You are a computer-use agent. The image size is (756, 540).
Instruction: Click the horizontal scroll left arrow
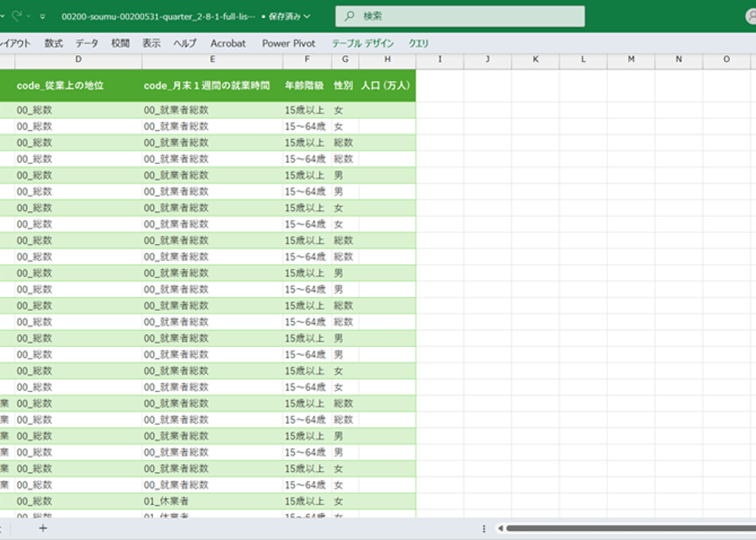[501, 529]
